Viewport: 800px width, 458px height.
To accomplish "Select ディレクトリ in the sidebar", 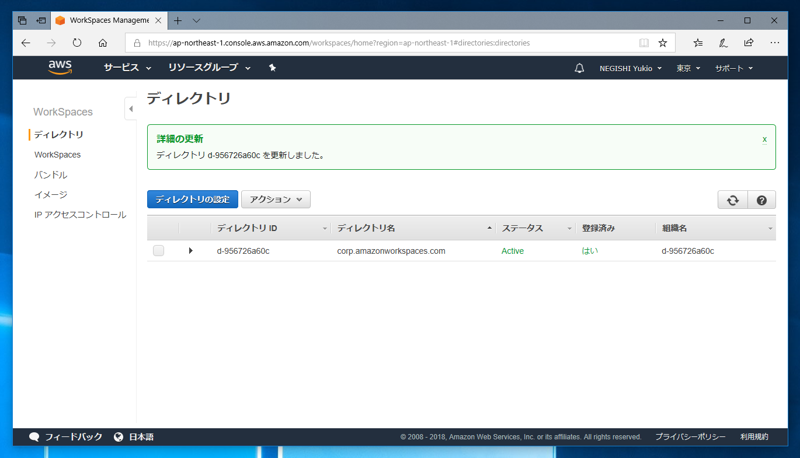I will (59, 135).
